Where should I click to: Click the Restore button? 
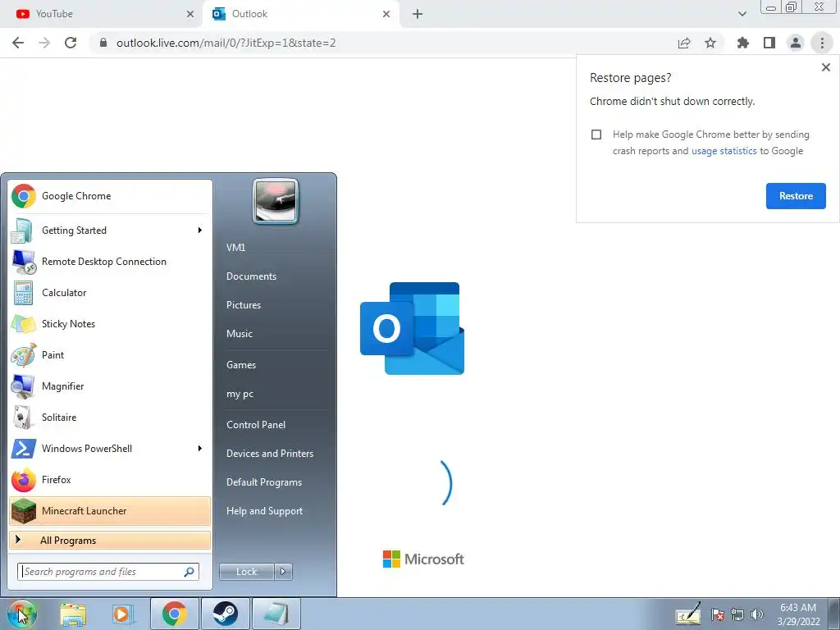pyautogui.click(x=796, y=196)
